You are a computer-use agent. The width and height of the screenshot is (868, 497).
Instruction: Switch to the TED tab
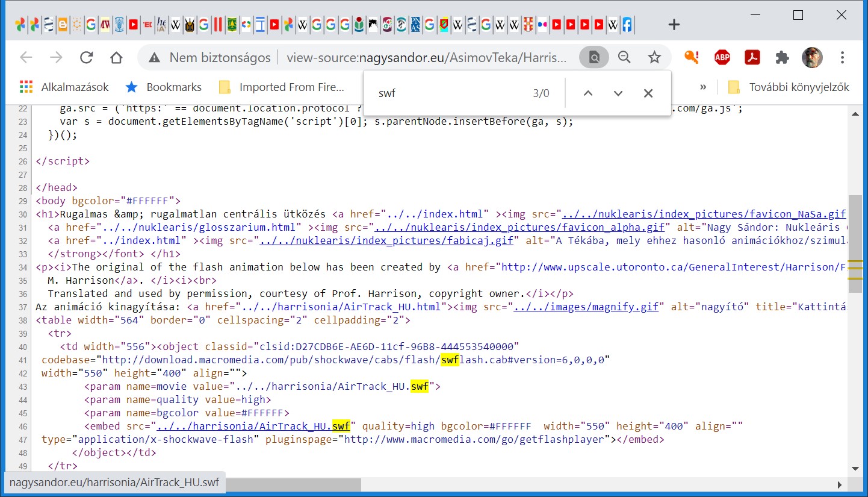[147, 25]
